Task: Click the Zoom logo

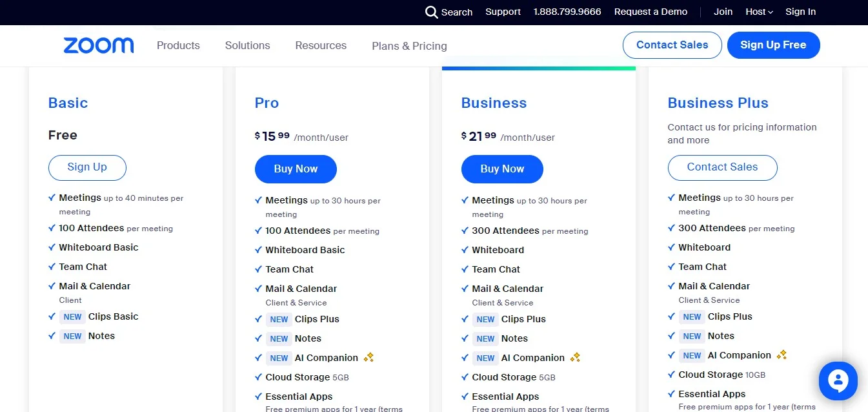Action: (98, 45)
